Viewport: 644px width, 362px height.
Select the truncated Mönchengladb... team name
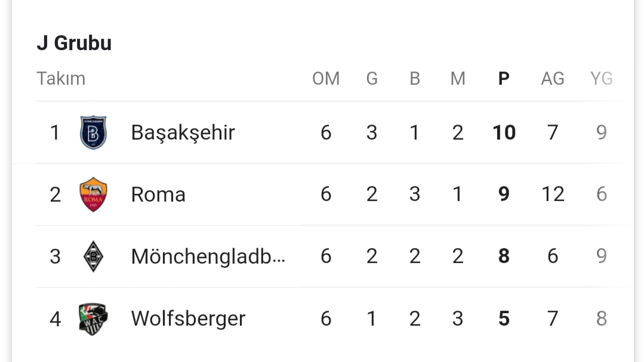[x=208, y=256]
